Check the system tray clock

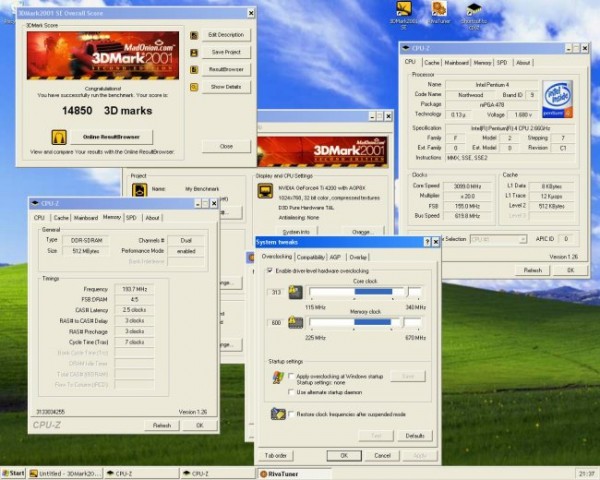(587, 474)
